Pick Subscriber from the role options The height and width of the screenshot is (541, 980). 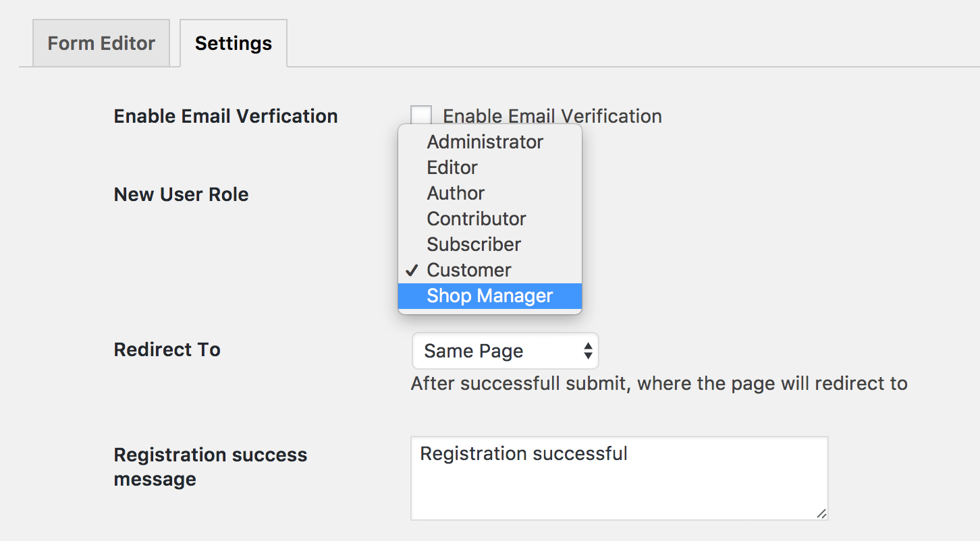tap(473, 244)
